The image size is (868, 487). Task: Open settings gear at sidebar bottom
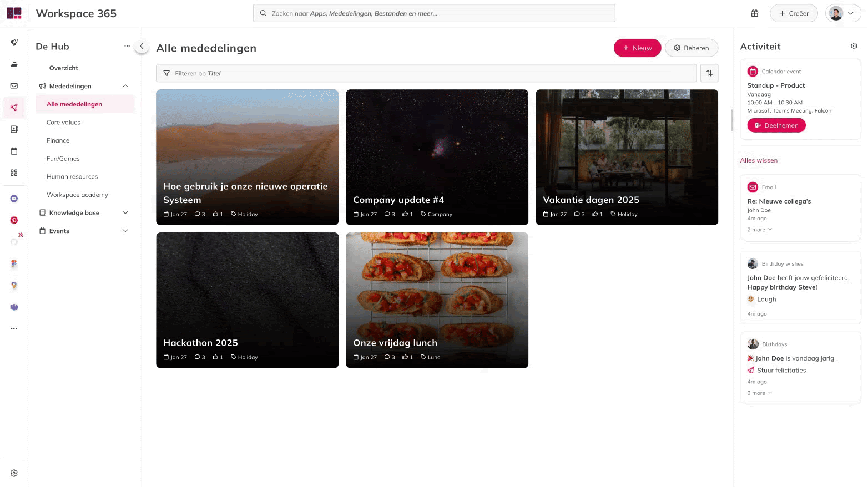click(14, 473)
